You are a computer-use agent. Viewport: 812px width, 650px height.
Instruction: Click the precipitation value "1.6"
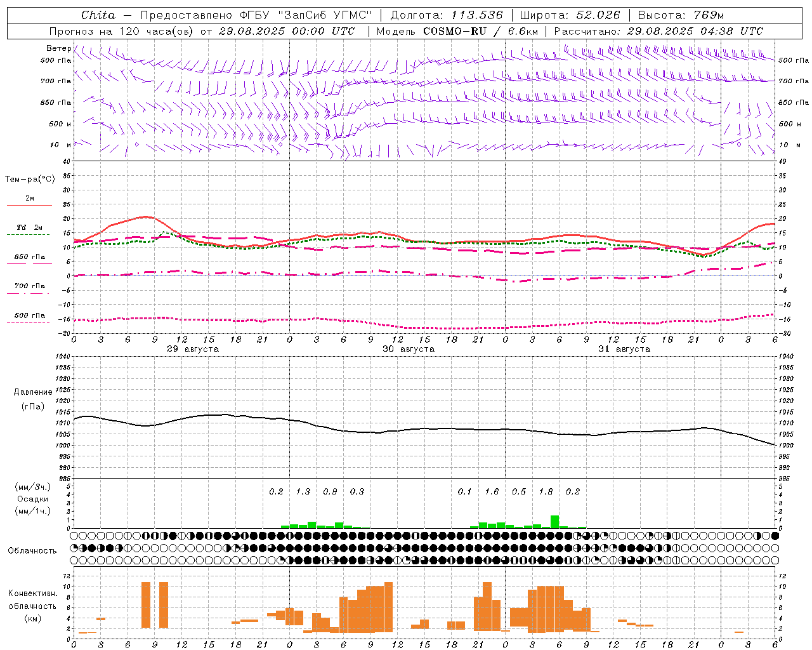click(492, 491)
